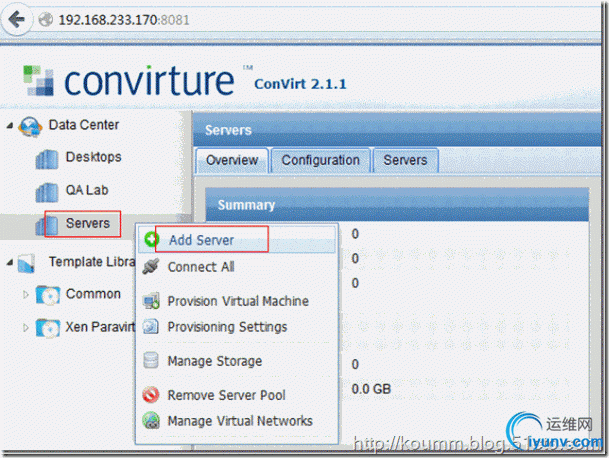
Task: Expand the Xen Paravirt template group
Action: point(26,327)
